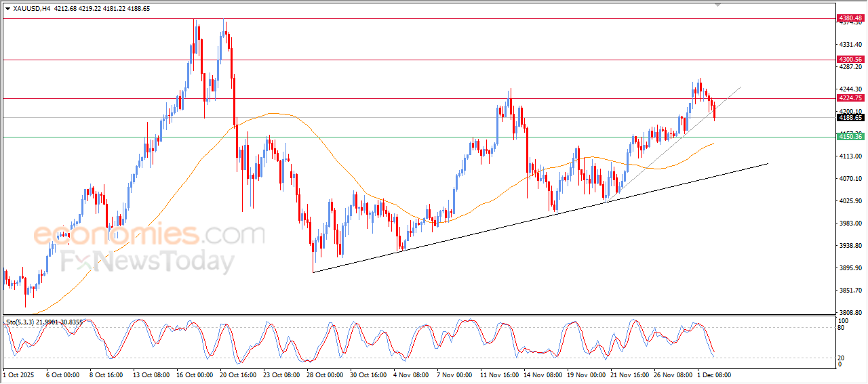Click the 4287.20 price axis label
Image resolution: width=868 pixels, height=384 pixels.
tap(850, 67)
